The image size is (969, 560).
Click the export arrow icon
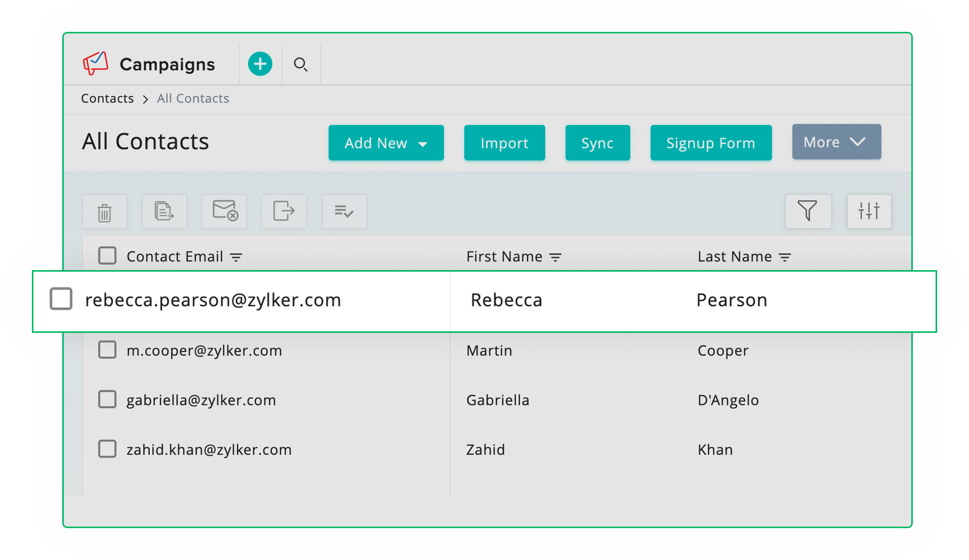click(x=284, y=211)
